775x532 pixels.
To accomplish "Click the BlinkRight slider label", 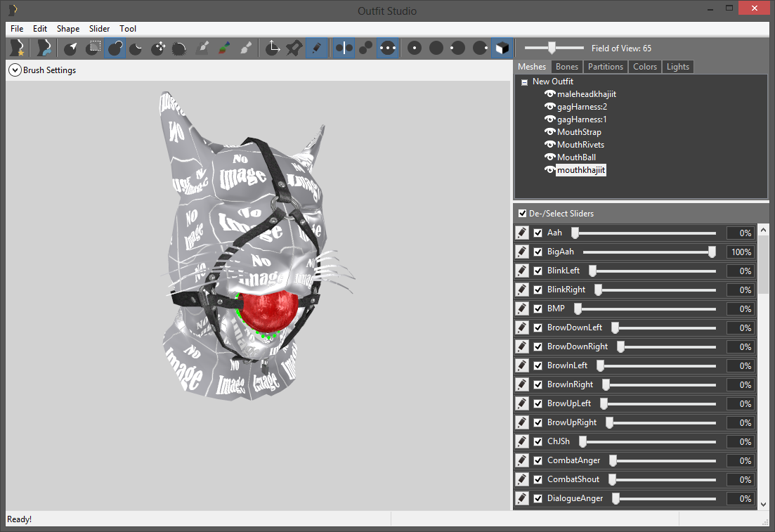I will pyautogui.click(x=566, y=290).
